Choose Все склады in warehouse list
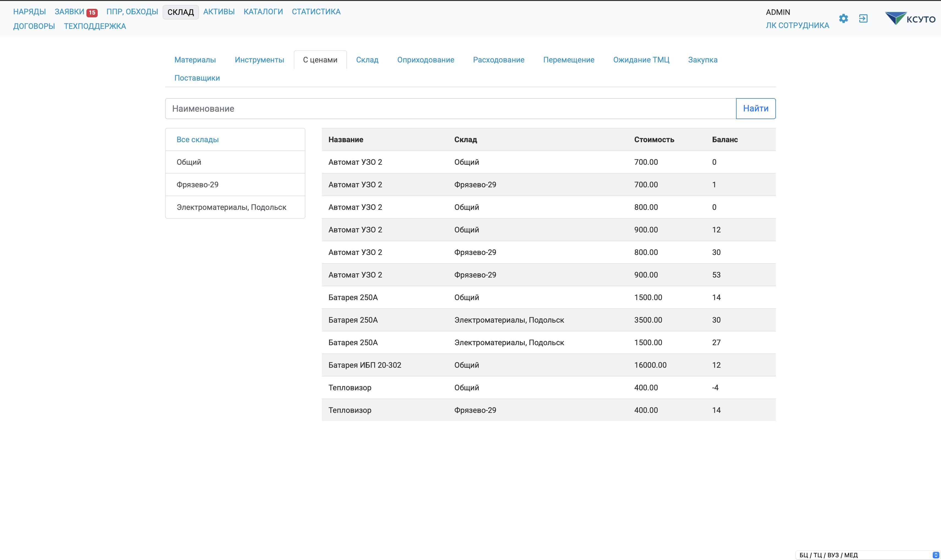 197,140
